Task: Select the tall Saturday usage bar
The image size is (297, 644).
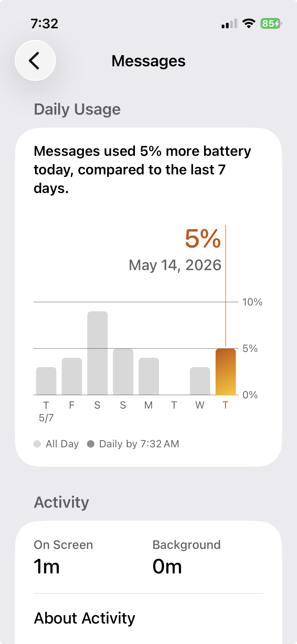Action: coord(97,353)
